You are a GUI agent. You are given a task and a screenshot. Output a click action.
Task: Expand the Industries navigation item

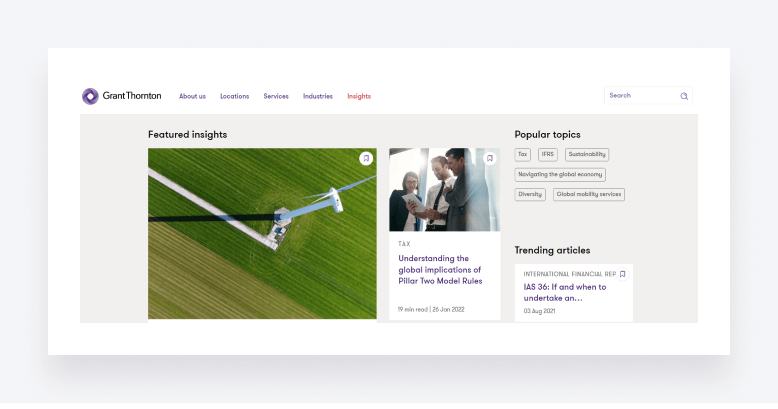coord(318,96)
